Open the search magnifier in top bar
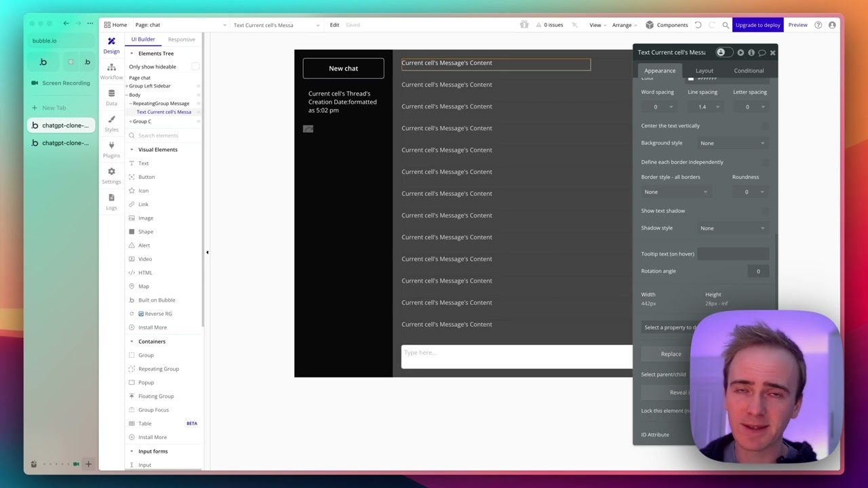 tap(726, 25)
